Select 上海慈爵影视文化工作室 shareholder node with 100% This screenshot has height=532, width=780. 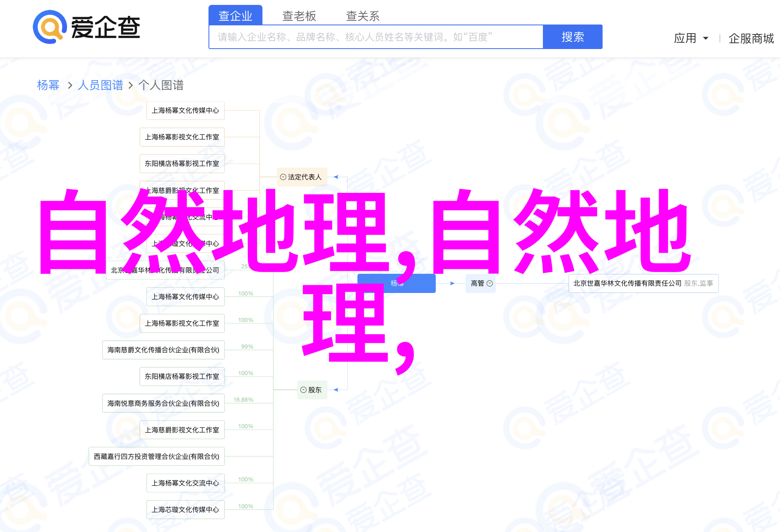tap(182, 430)
